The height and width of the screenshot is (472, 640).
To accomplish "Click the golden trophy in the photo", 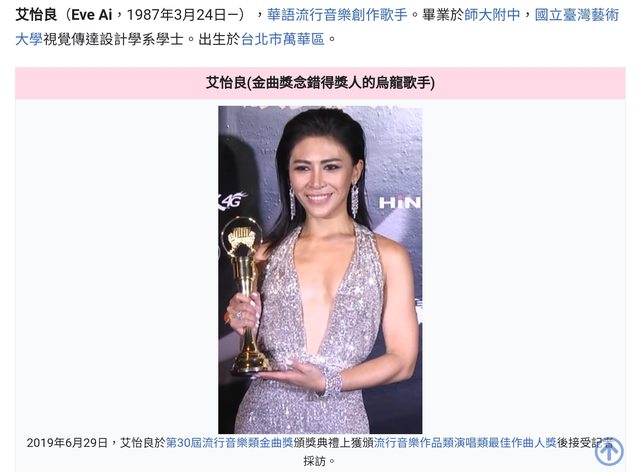I will coord(244,296).
